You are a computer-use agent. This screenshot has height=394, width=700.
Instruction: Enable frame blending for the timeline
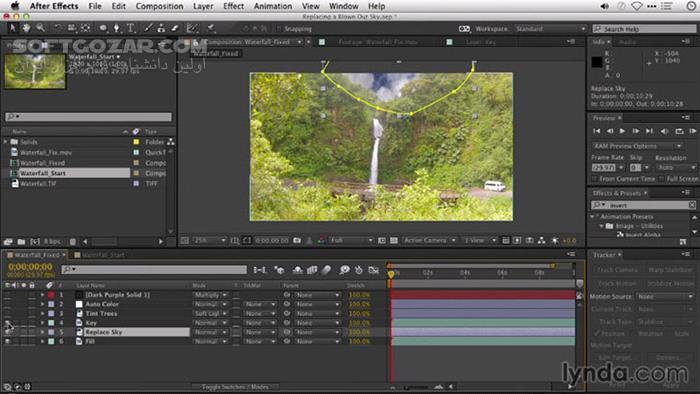[312, 270]
